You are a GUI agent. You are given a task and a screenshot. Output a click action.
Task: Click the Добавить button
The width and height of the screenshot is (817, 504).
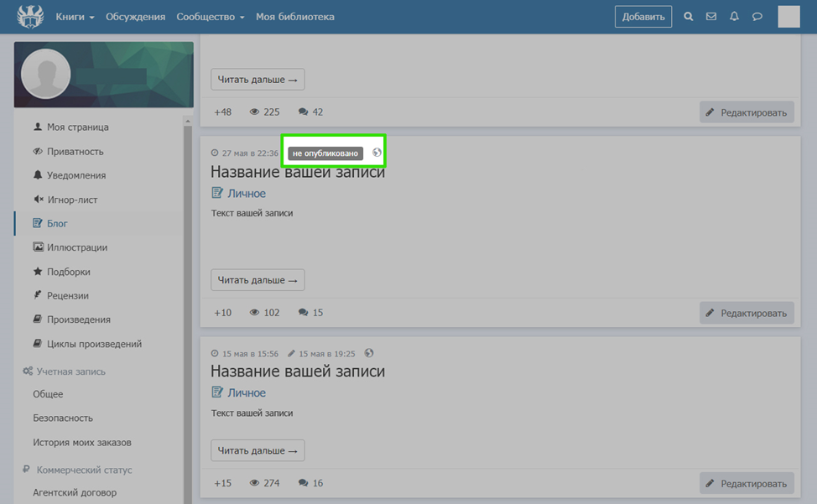pyautogui.click(x=643, y=17)
